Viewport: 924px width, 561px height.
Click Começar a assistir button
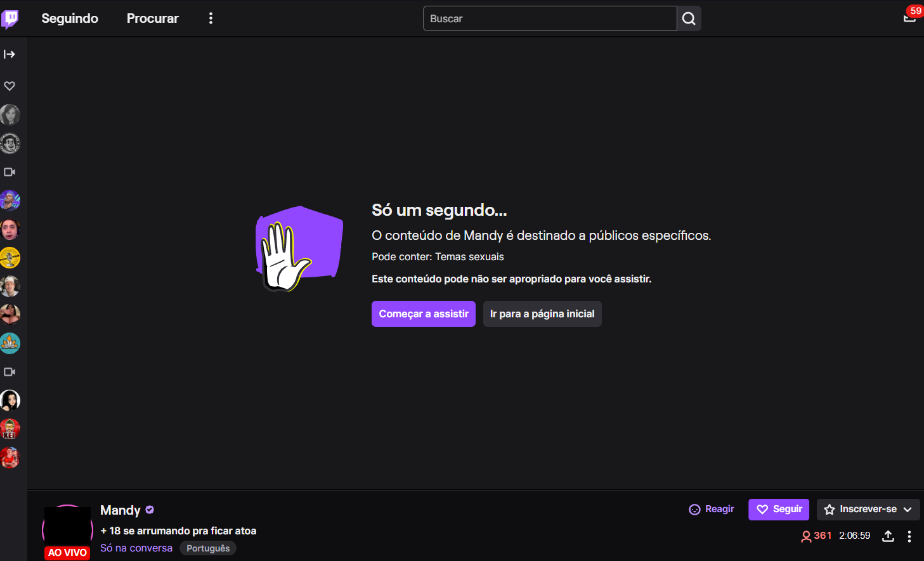pyautogui.click(x=424, y=314)
